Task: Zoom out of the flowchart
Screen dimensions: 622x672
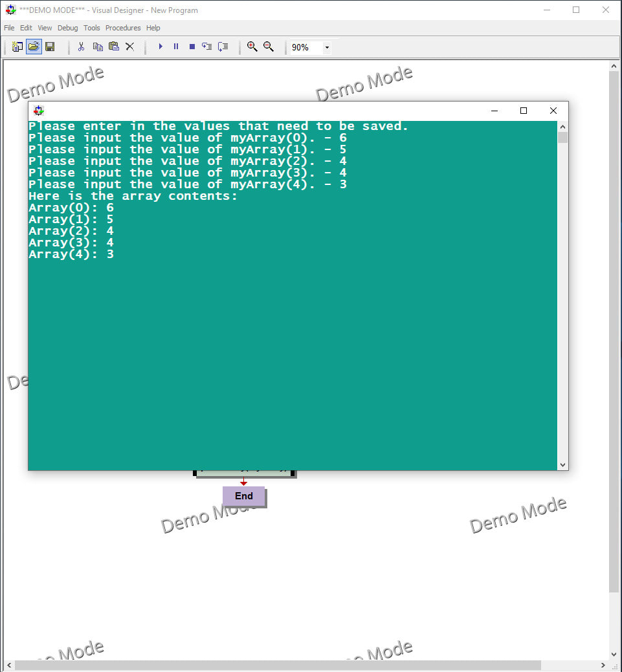Action: [x=269, y=46]
